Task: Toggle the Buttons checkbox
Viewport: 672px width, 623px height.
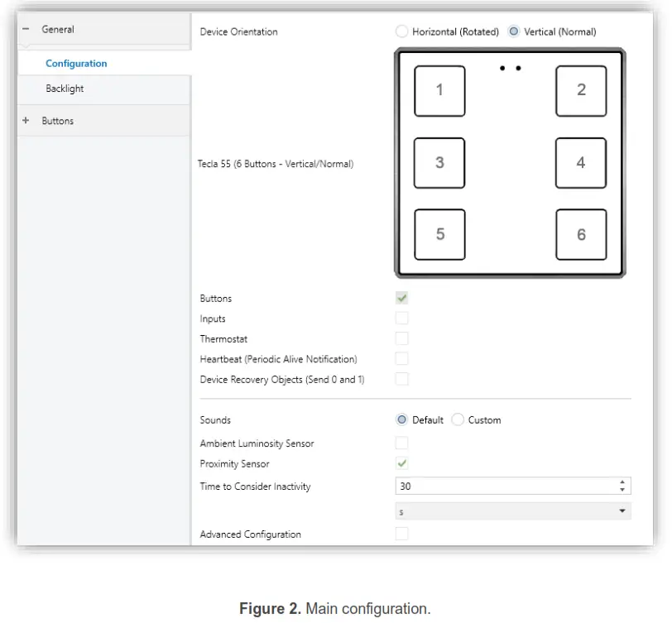Action: 401,298
